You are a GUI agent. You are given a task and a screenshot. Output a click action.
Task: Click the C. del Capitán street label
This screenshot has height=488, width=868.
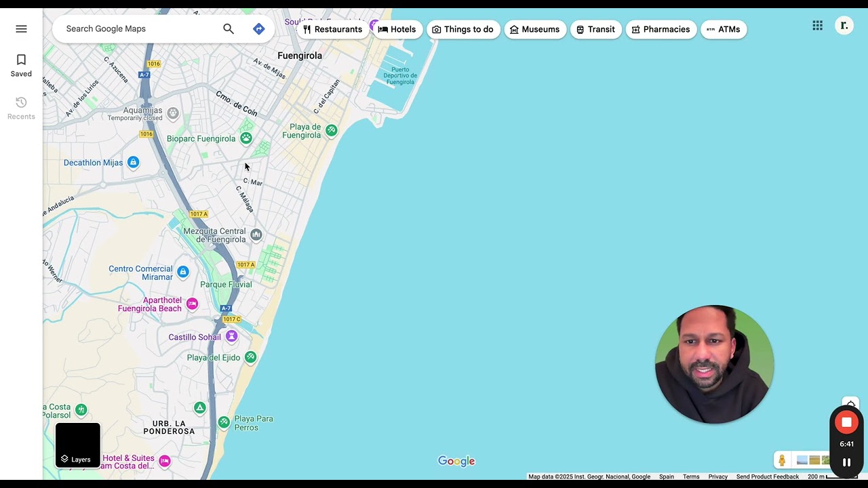(x=326, y=96)
